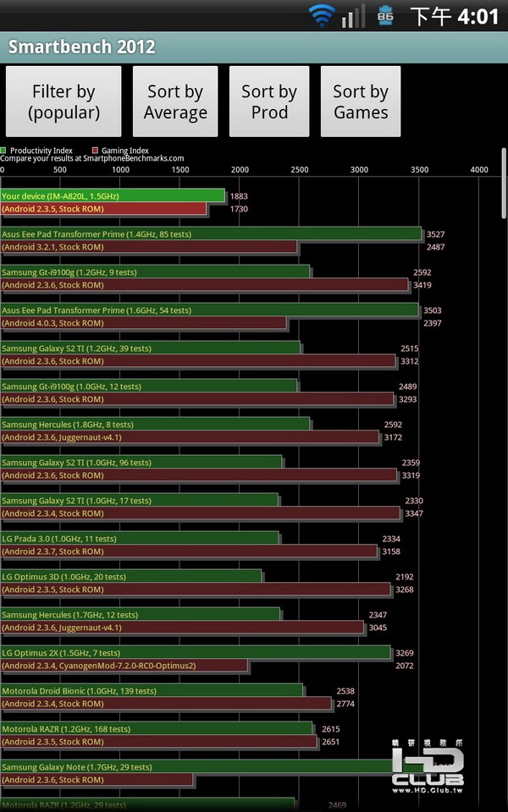This screenshot has width=508, height=812.
Task: Select the Samsung Gt-i9100g 1.2GHz, 9 tests bar
Action: (x=155, y=272)
